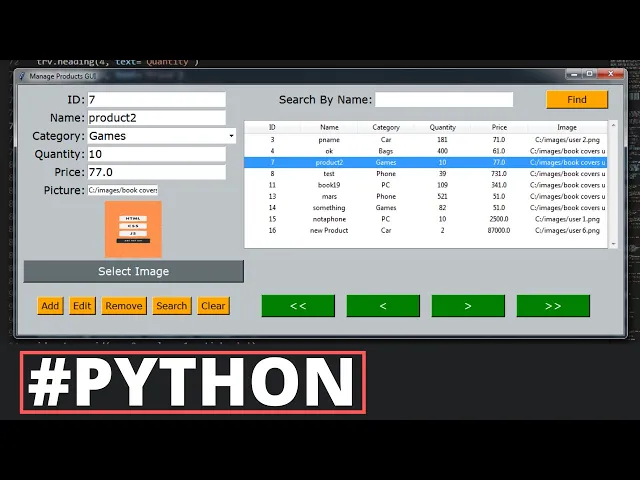Click price cell 87000.0
The width and height of the screenshot is (640, 480).
[499, 230]
